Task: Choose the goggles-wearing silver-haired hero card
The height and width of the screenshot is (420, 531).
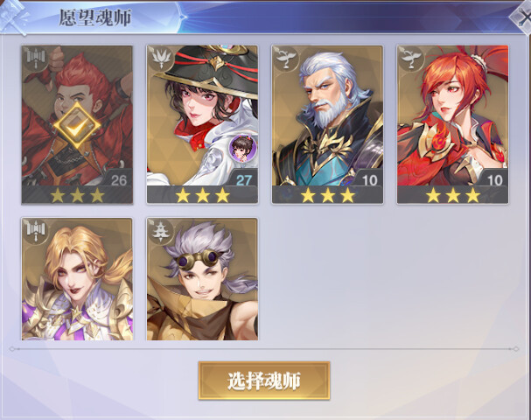Action: click(x=202, y=279)
